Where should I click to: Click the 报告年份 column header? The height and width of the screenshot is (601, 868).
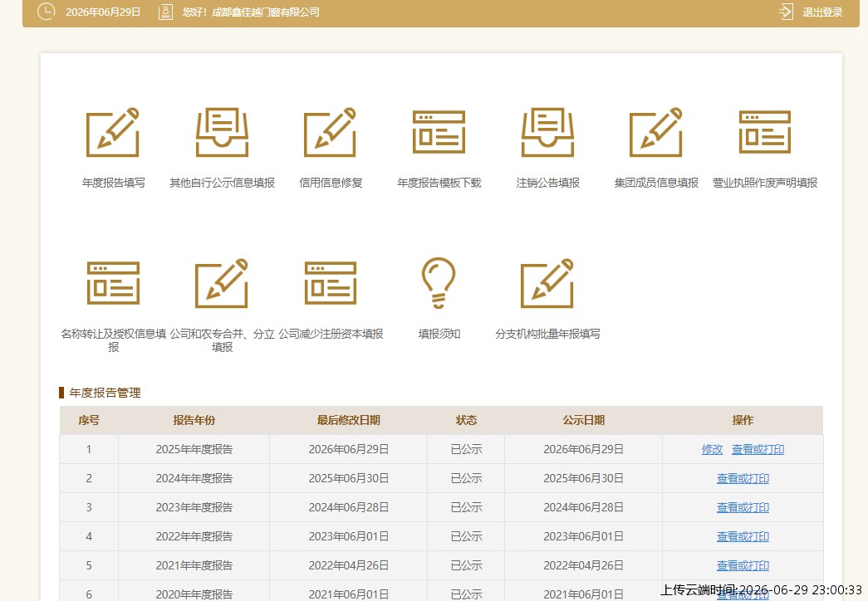coord(194,420)
